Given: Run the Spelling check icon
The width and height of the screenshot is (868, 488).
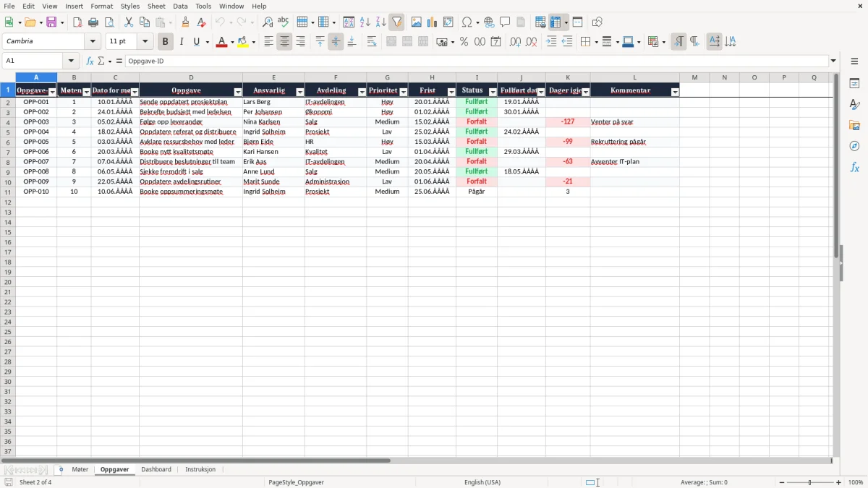Looking at the screenshot, I should click(x=284, y=22).
